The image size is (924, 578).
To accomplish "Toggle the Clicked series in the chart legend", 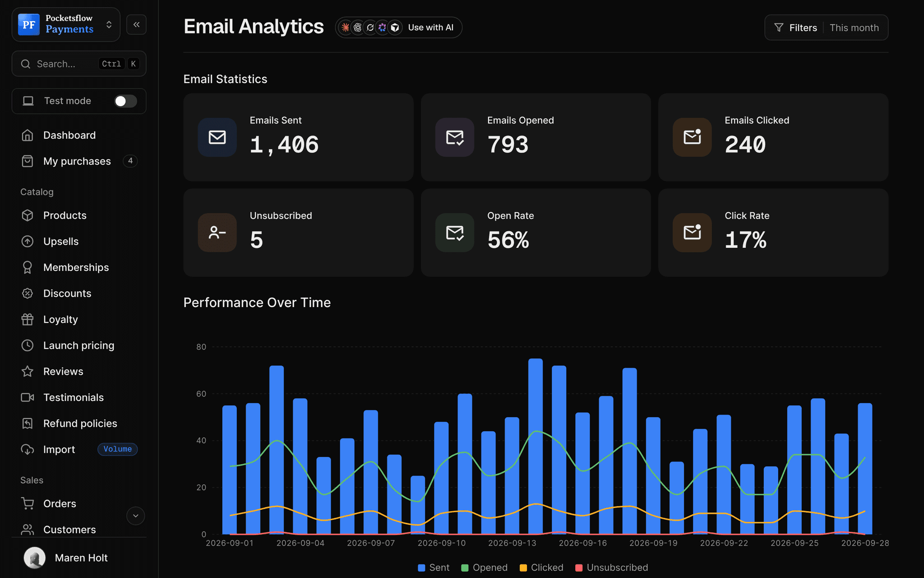I will [x=541, y=568].
